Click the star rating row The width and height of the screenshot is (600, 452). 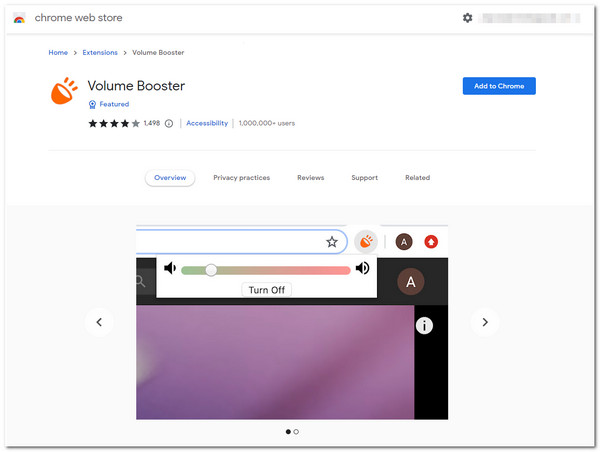(114, 123)
